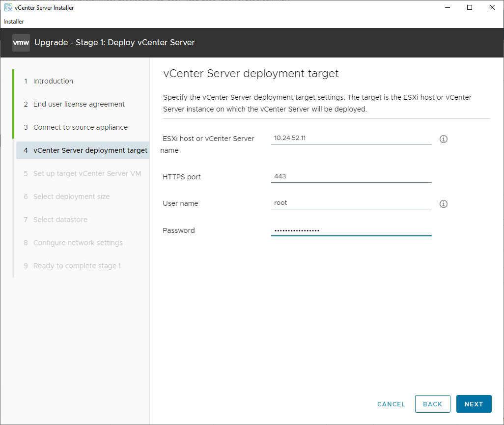Click the HTTPS port field
Viewport: 504px width, 425px height.
[351, 176]
